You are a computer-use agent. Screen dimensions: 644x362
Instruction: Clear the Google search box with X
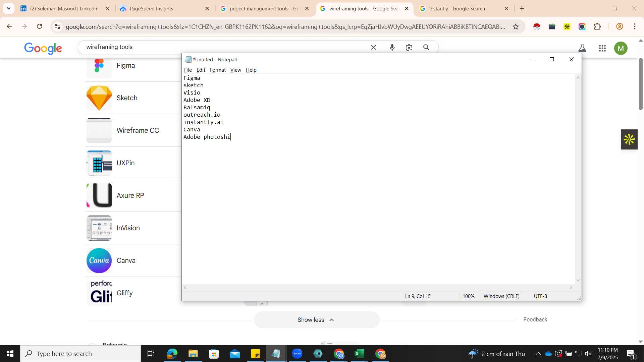tap(373, 47)
